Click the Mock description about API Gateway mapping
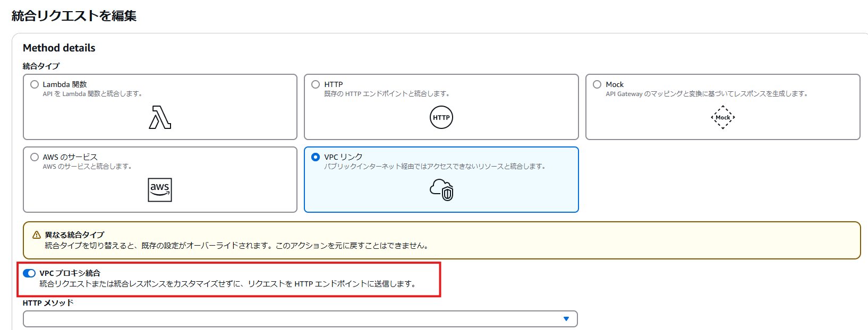The height and width of the screenshot is (330, 868). point(708,94)
